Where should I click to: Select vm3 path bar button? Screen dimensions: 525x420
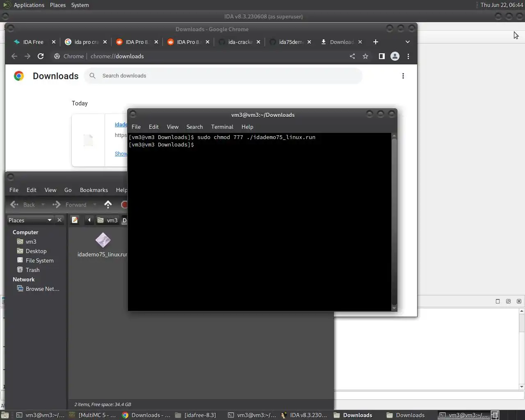pyautogui.click(x=107, y=220)
